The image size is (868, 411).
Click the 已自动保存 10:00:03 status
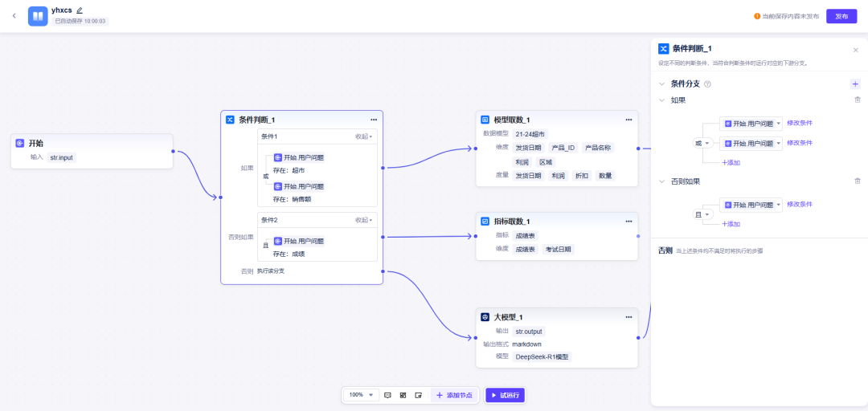tap(80, 21)
